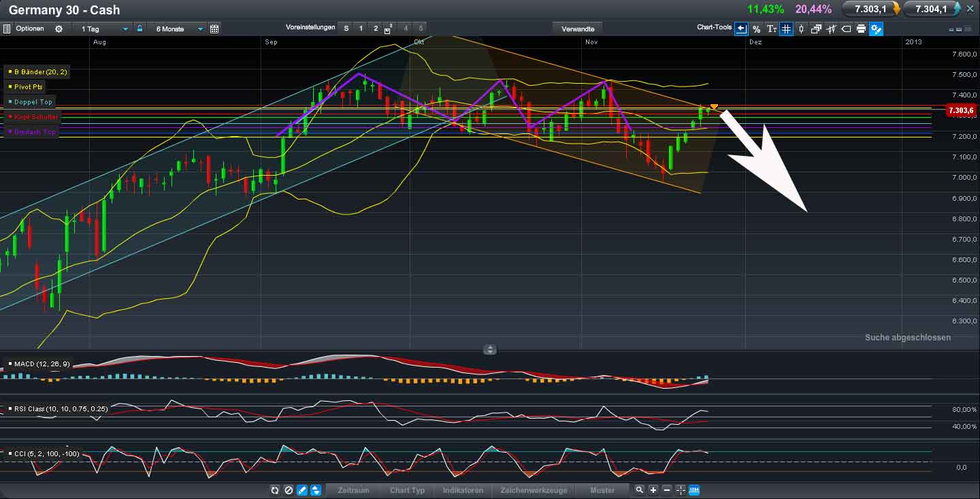The image size is (980, 499).
Task: Select Doppel Top pattern label
Action: pos(31,101)
